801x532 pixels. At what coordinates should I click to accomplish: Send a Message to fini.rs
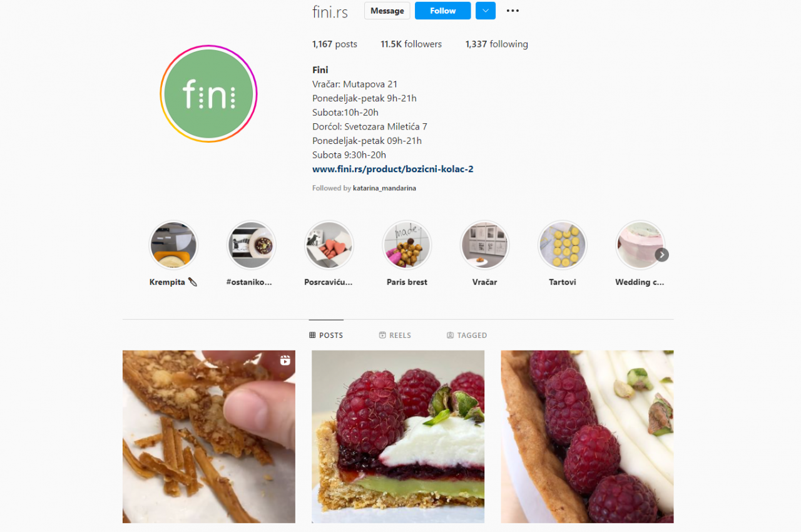tap(387, 11)
